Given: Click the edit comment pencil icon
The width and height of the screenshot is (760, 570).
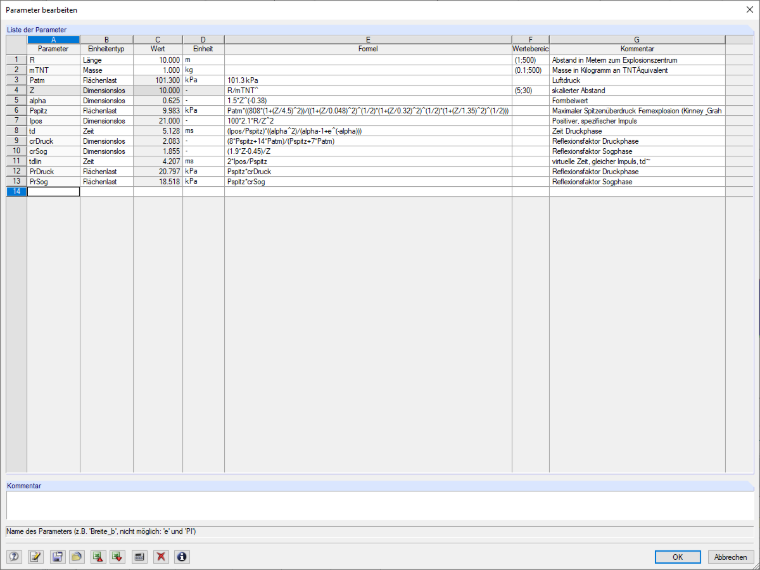Looking at the screenshot, I should (x=36, y=557).
